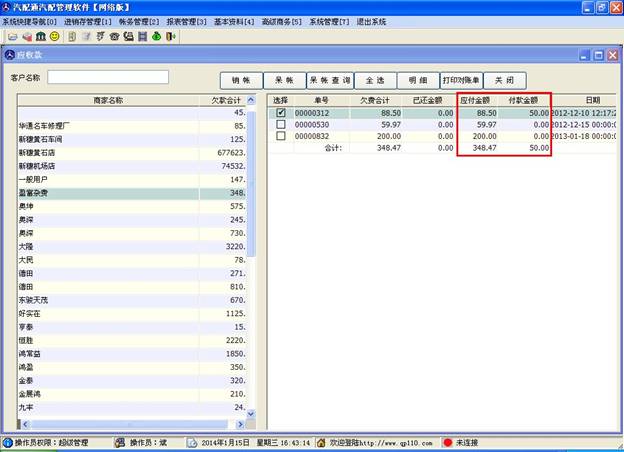
Task: Click the open folder toolbar icon
Action: (12, 36)
